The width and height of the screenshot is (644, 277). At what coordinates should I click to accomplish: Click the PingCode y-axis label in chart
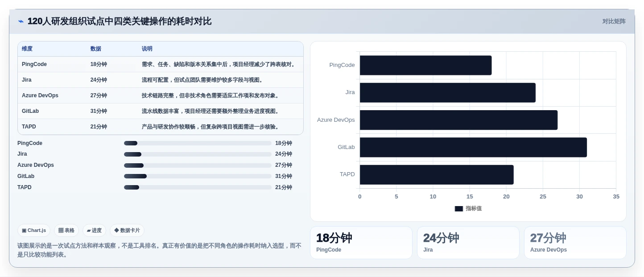342,65
